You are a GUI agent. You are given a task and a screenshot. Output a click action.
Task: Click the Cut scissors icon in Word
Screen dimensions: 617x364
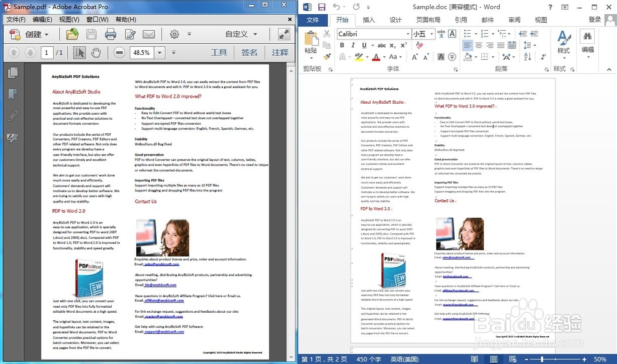point(326,34)
